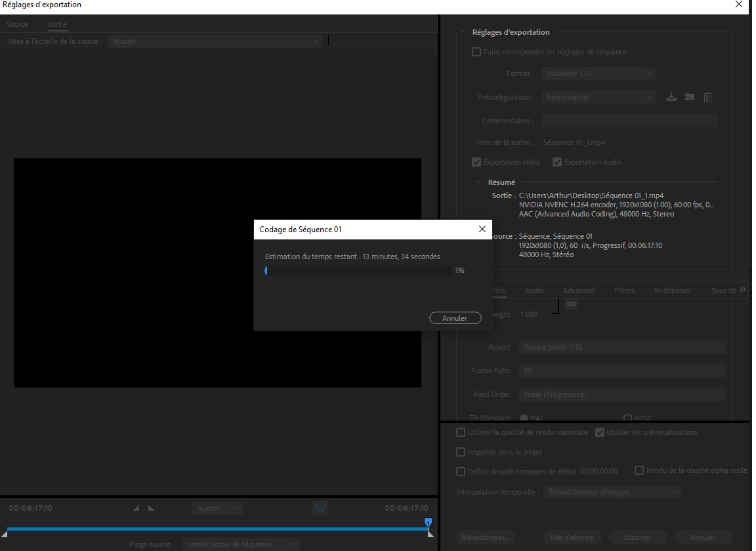Close the Codage de Séquence 01 dialog
Screen dimensions: 756x551
click(x=482, y=229)
